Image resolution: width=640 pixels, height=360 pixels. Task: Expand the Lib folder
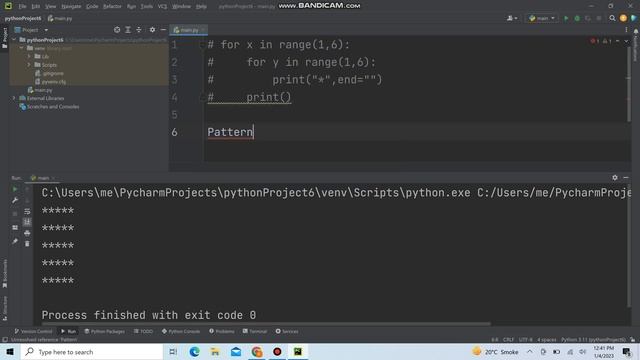click(29, 56)
